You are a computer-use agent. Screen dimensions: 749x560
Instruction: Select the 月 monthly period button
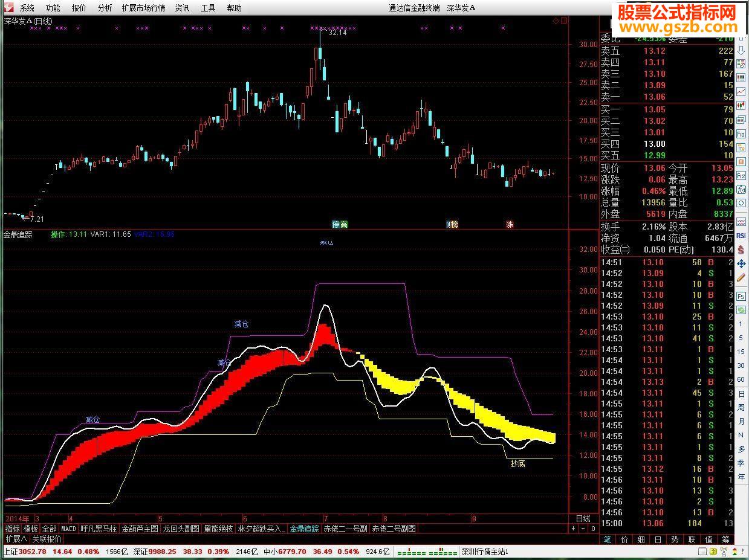tap(741, 422)
